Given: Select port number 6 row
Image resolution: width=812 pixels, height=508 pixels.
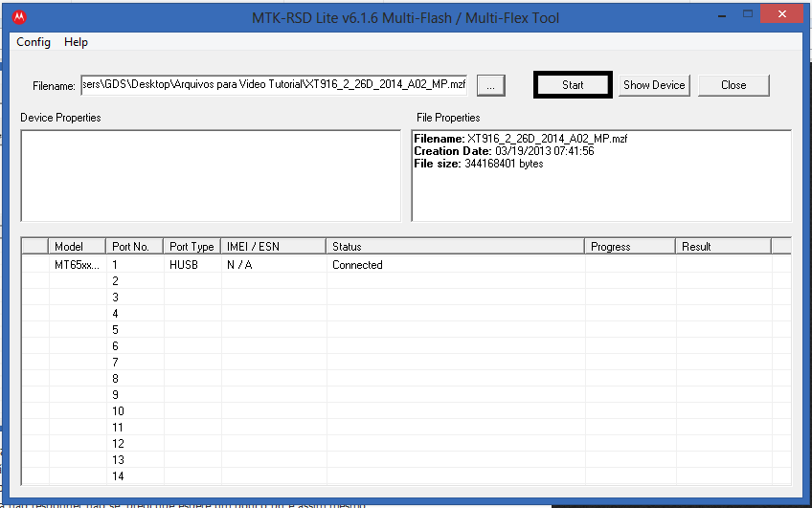Looking at the screenshot, I should [406, 346].
